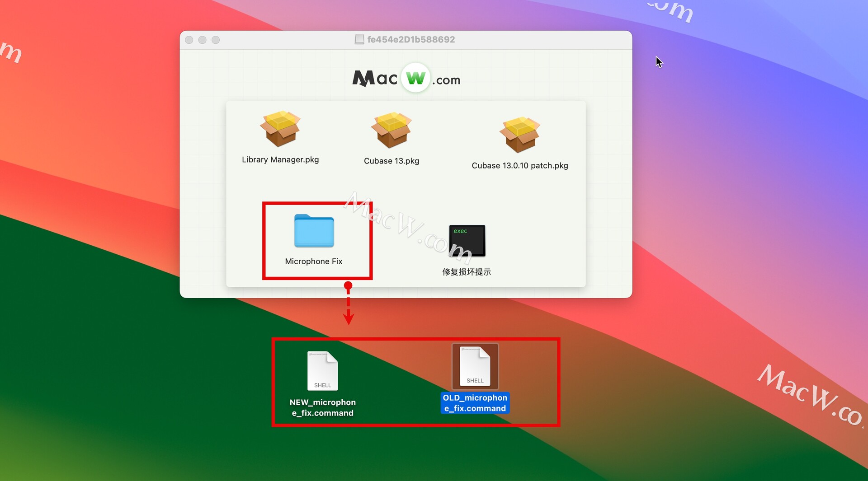The image size is (868, 481).
Task: Select the Library Manager.pkg package icon
Action: point(280,129)
